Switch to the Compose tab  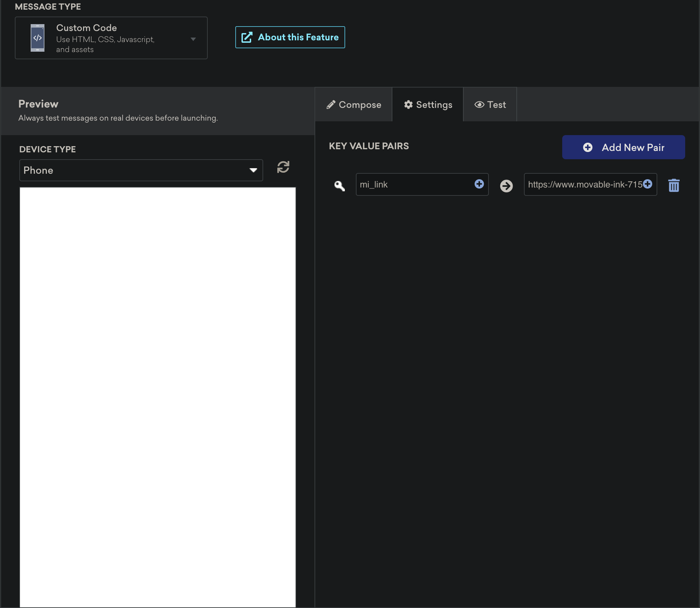tap(353, 104)
